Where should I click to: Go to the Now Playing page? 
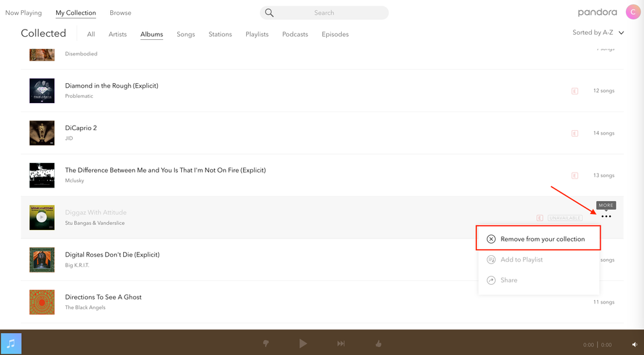tap(23, 13)
